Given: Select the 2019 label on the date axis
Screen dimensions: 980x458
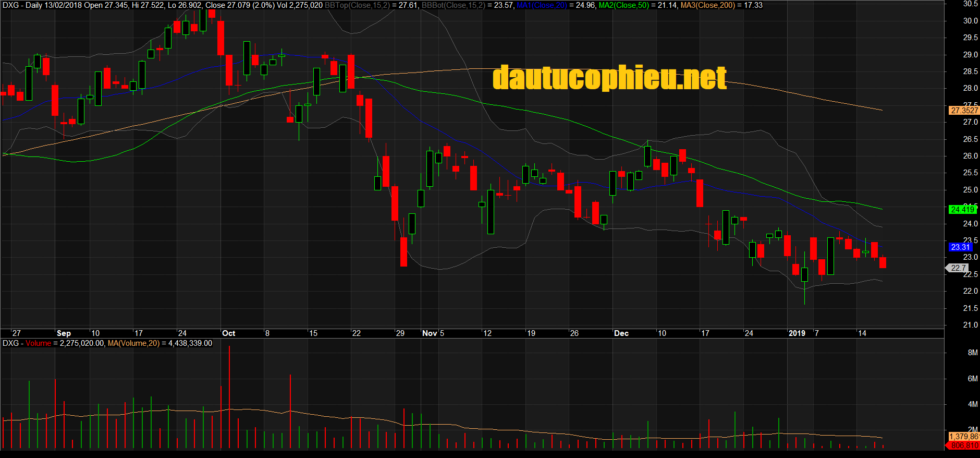Looking at the screenshot, I should pyautogui.click(x=797, y=333).
